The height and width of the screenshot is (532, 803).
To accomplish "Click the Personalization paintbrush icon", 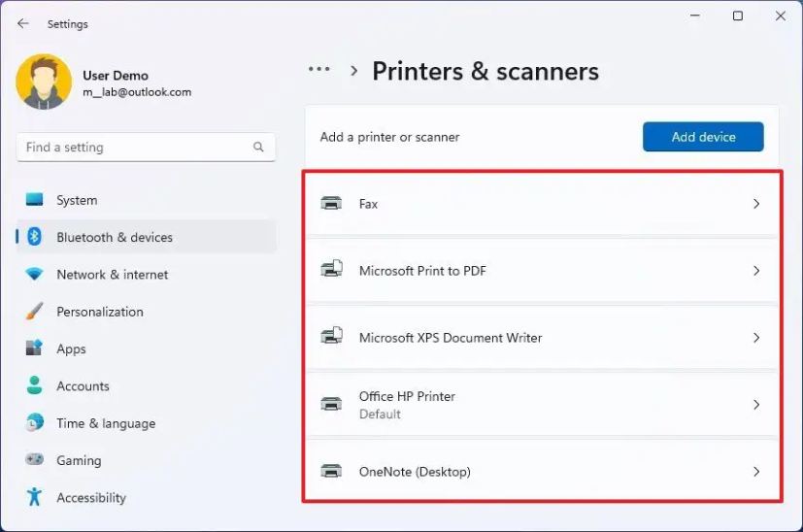I will click(x=34, y=311).
